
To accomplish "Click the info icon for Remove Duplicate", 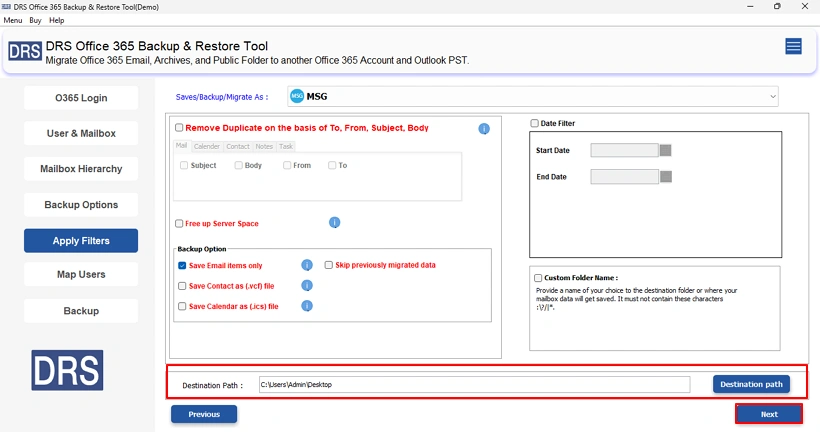I will point(484,129).
